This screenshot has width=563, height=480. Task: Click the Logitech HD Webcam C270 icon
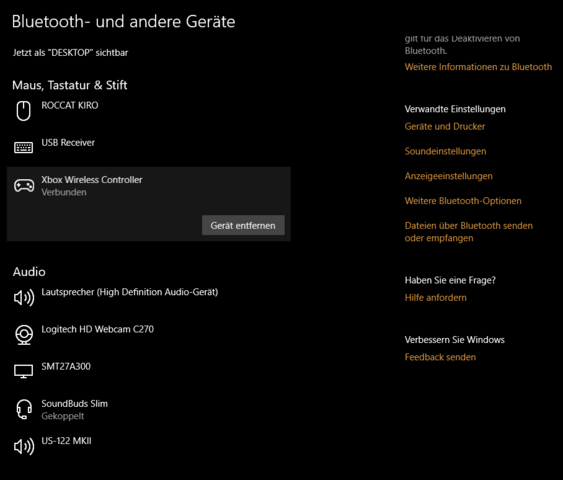24,335
